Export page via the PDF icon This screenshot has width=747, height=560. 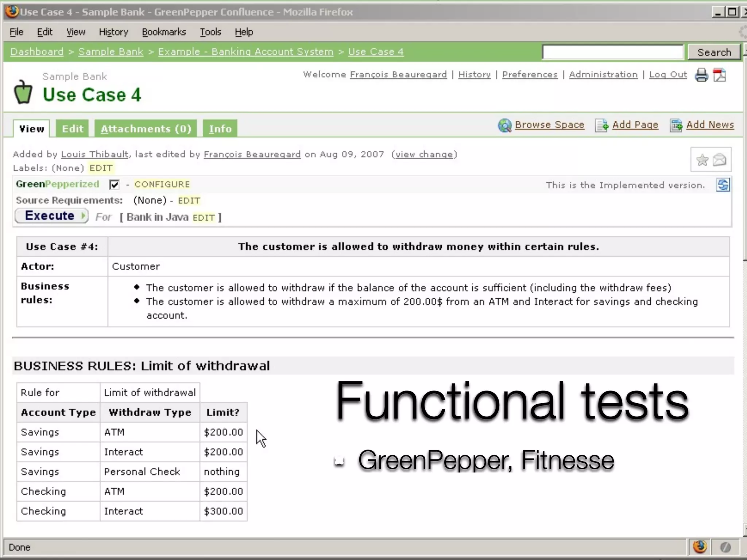[x=719, y=75]
